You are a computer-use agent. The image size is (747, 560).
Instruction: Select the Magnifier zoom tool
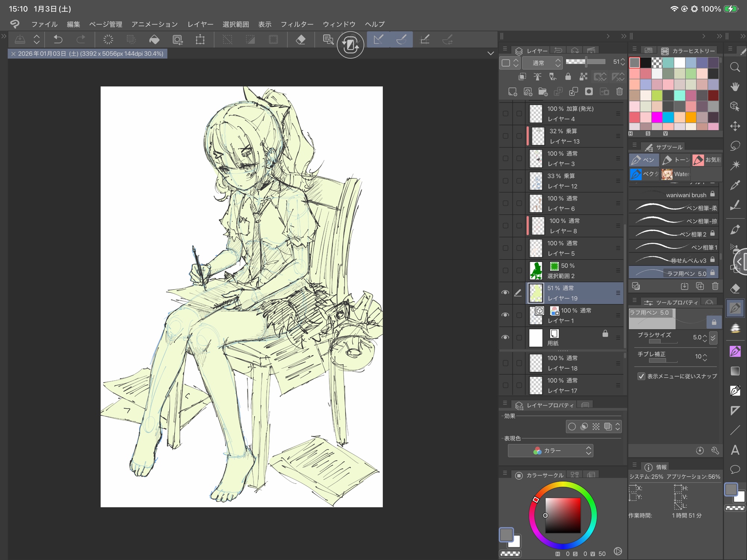tap(735, 67)
